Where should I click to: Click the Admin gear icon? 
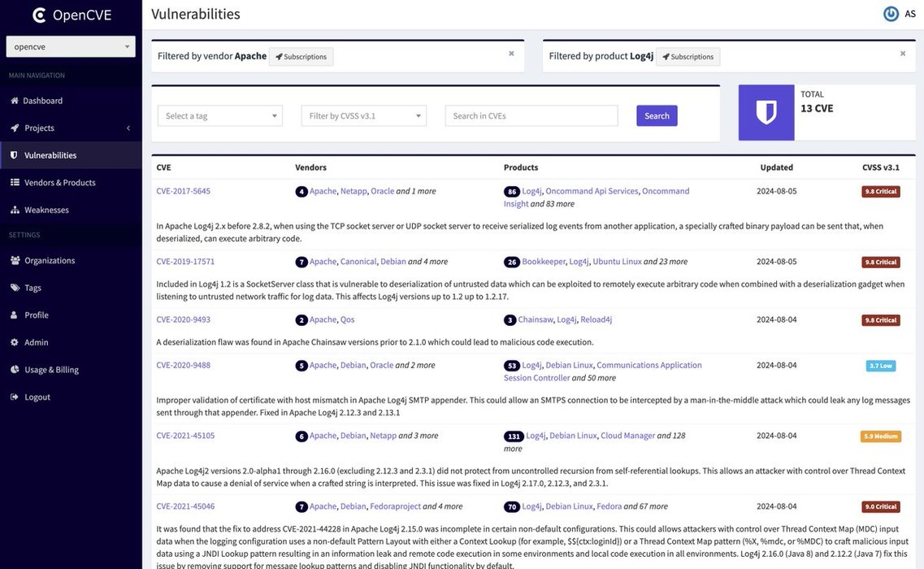tap(14, 342)
